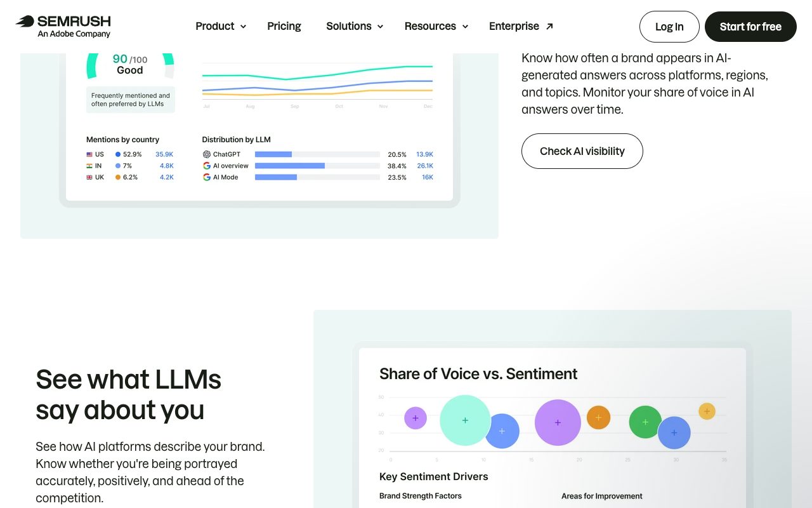The width and height of the screenshot is (812, 508).
Task: Click the blue dot next to 52.9%
Action: (x=118, y=154)
